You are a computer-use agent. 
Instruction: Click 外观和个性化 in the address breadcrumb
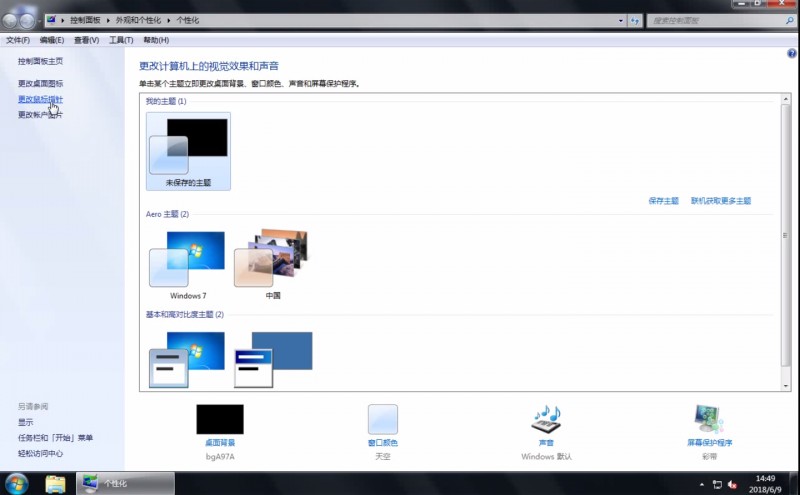[x=138, y=20]
